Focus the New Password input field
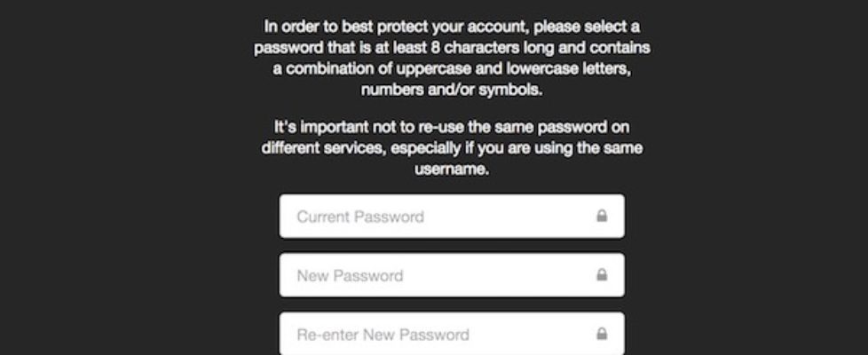The width and height of the screenshot is (868, 355). tap(435, 275)
